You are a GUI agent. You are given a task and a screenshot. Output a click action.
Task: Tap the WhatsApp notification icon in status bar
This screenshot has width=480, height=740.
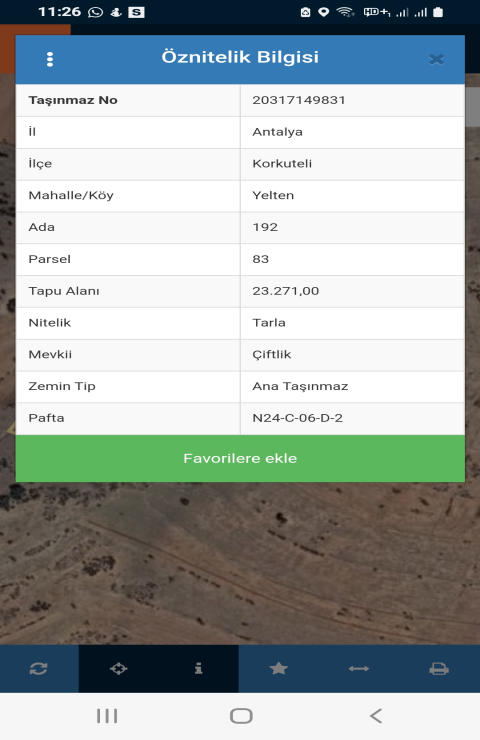pyautogui.click(x=95, y=12)
